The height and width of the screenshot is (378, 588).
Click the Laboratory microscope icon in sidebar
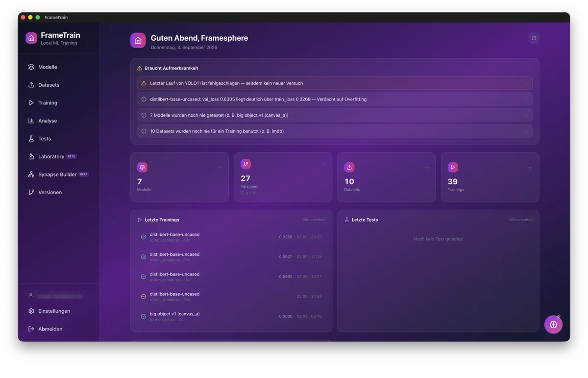coord(31,156)
